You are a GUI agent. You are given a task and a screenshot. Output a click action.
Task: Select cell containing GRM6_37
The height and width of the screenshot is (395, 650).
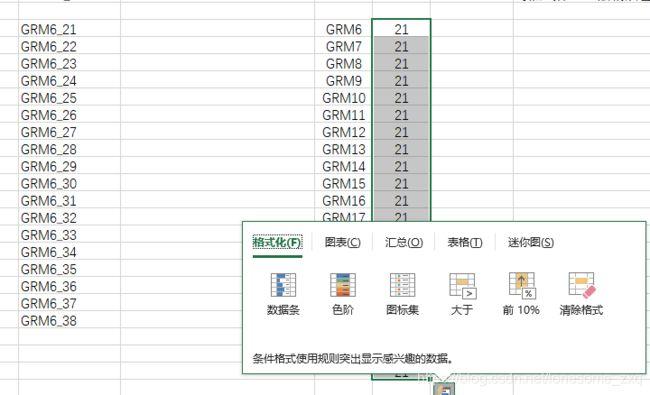click(70, 303)
